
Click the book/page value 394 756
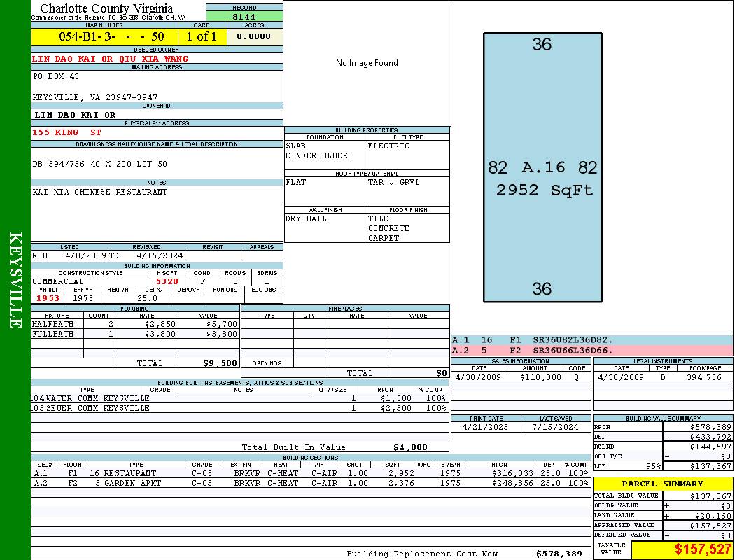coord(703,377)
